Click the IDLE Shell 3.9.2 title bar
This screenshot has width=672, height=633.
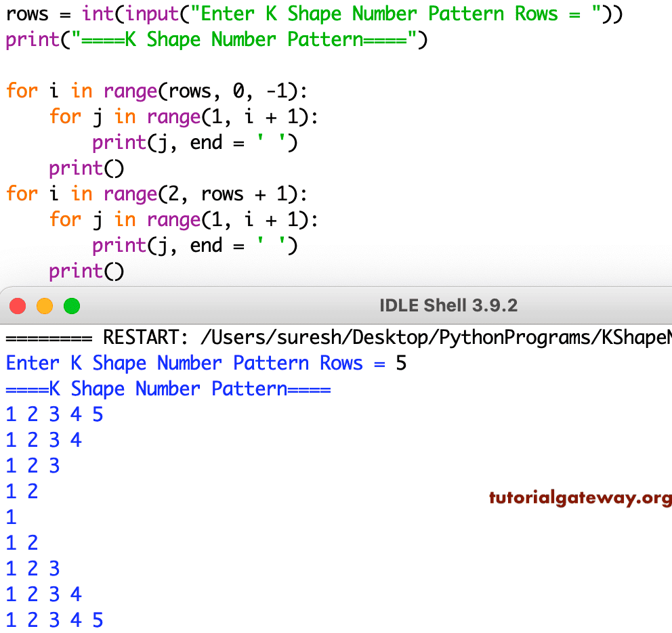click(x=447, y=305)
